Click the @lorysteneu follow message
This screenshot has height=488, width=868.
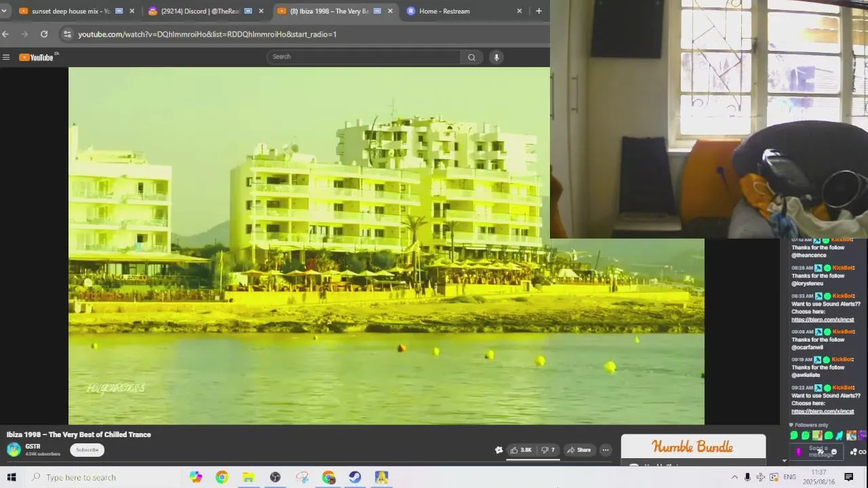[x=818, y=276]
